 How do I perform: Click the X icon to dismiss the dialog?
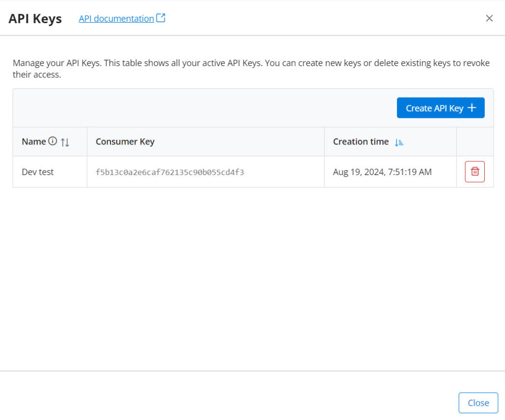(x=489, y=18)
